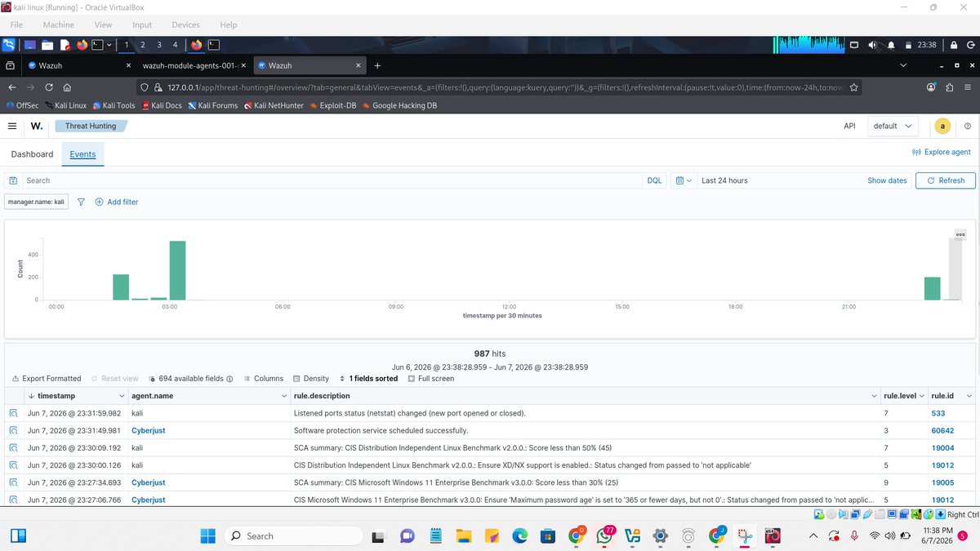The image size is (980, 551).
Task: Open the date quick menu calendar dropdown
Action: pos(684,180)
